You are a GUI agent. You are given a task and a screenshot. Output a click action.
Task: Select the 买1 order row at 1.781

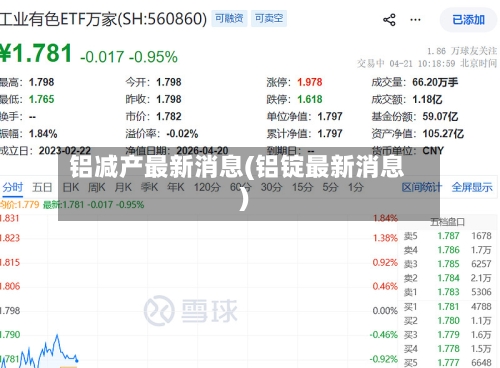coord(447,307)
